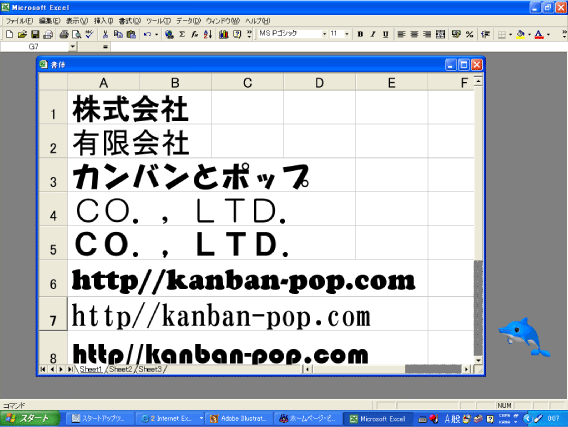568x427 pixels.
Task: Expand the Name Box dropdown arrow
Action: click(72, 47)
